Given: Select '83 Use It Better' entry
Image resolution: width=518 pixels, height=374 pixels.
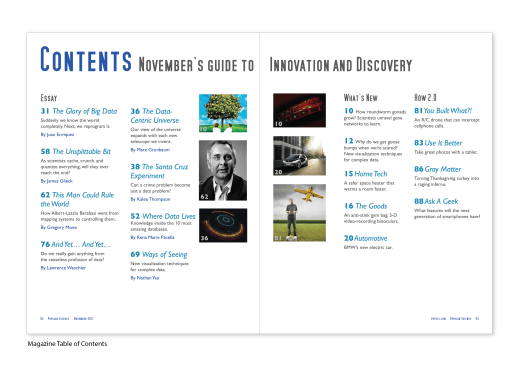Looking at the screenshot, I should (438, 143).
